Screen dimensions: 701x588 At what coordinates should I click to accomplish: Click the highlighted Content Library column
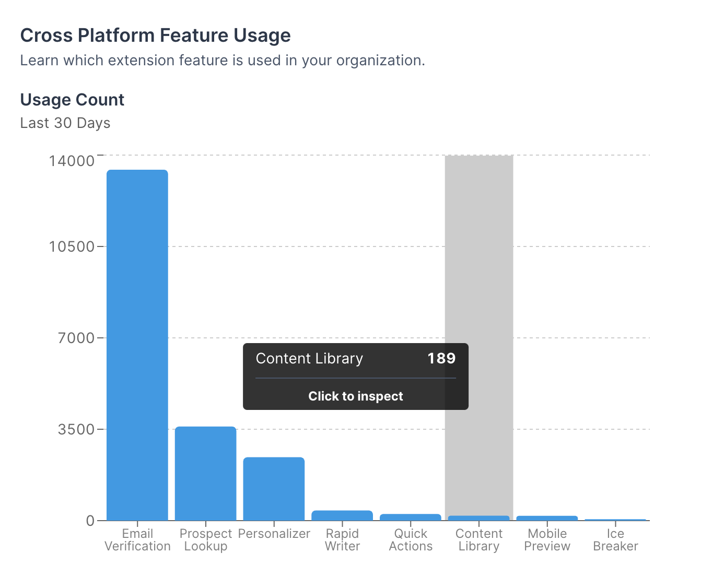479,337
